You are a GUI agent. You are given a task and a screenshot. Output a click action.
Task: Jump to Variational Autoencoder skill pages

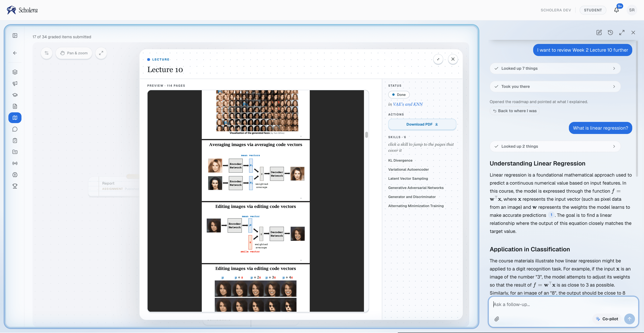[x=408, y=170]
